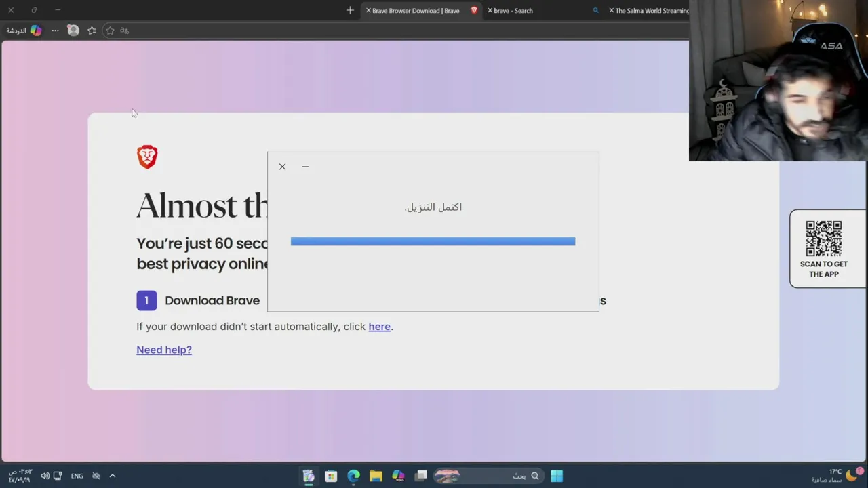868x488 pixels.
Task: Open a new browser tab
Action: [x=350, y=10]
